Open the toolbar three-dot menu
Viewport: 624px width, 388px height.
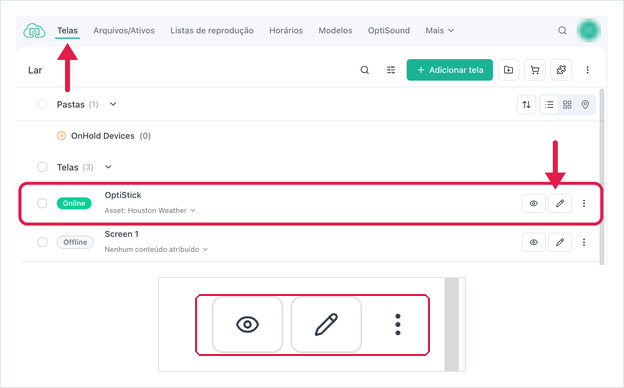[x=587, y=70]
